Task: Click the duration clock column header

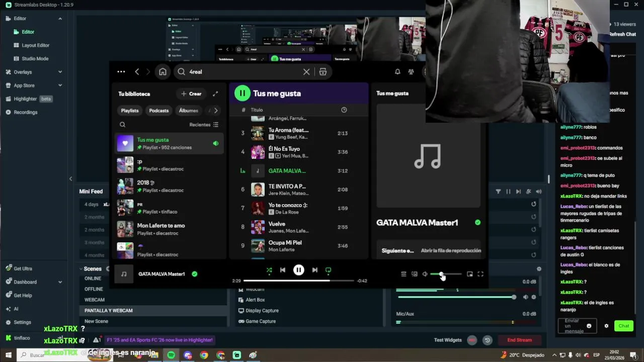Action: (x=344, y=110)
